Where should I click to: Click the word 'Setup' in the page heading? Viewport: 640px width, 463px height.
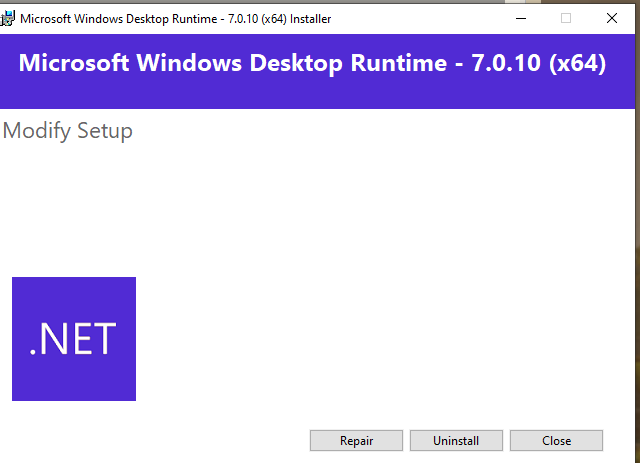pos(106,131)
